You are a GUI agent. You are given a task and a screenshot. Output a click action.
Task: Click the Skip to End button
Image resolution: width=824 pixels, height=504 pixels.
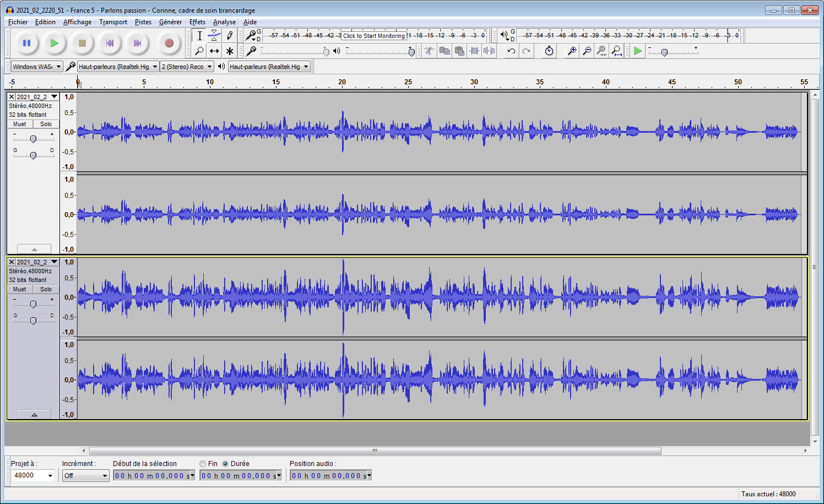pyautogui.click(x=137, y=43)
